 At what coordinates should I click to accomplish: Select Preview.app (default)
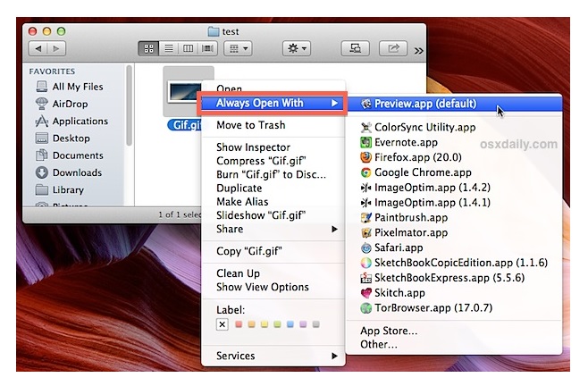click(x=454, y=104)
